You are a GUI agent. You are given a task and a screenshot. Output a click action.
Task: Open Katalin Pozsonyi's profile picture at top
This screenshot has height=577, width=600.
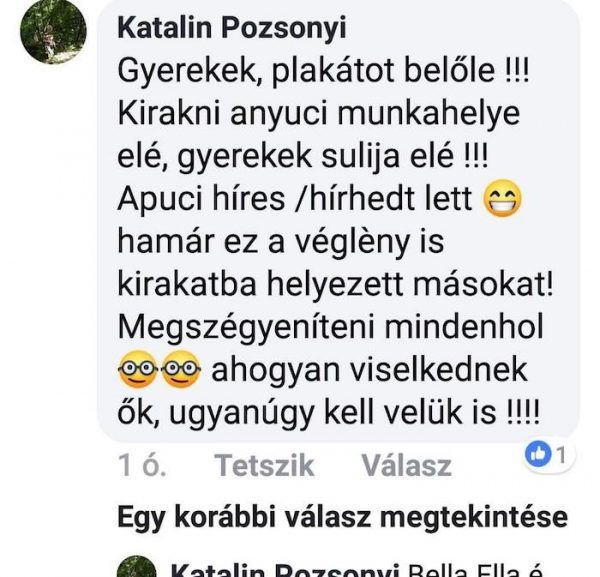(x=53, y=31)
